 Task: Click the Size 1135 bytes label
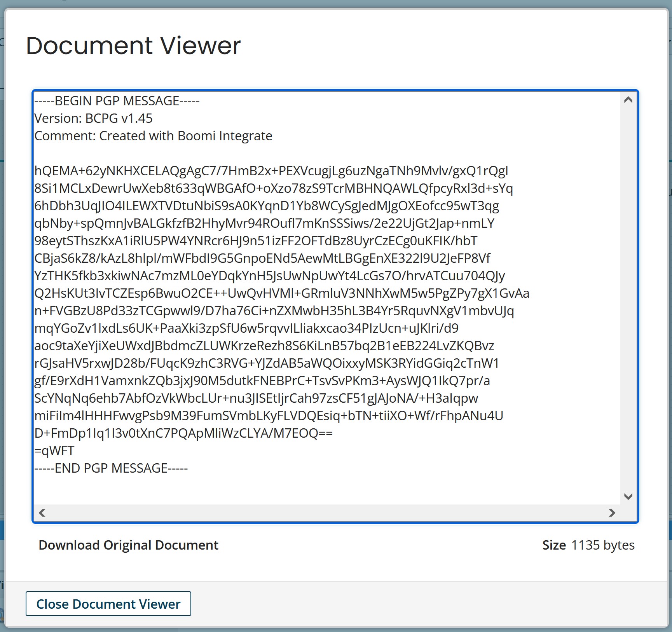[588, 545]
